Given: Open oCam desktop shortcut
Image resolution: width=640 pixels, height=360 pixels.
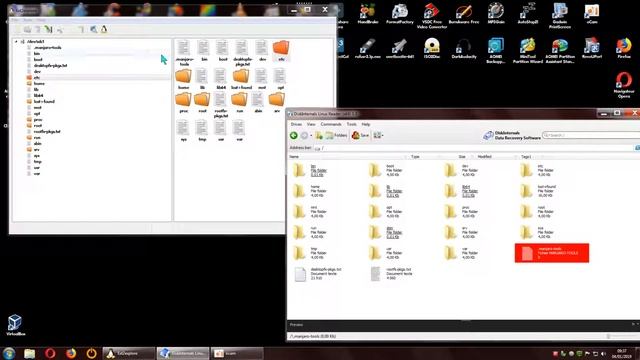Looking at the screenshot, I should click(x=591, y=14).
